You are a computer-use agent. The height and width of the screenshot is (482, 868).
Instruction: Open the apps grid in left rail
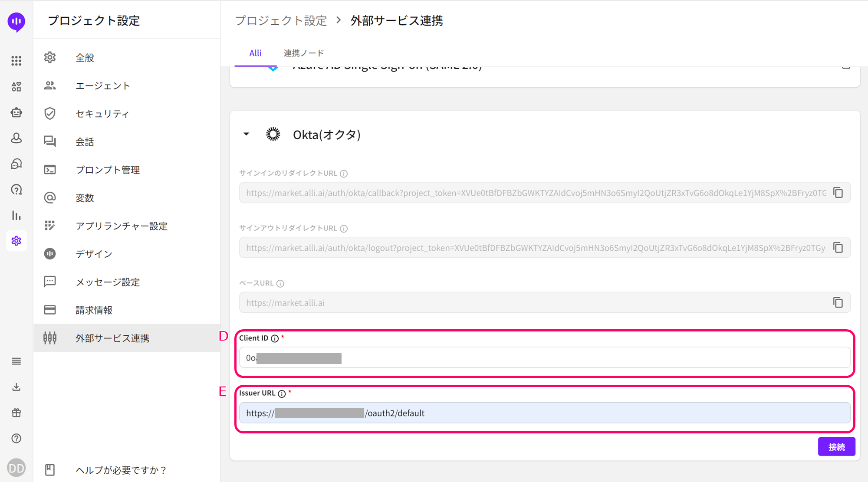coord(16,61)
